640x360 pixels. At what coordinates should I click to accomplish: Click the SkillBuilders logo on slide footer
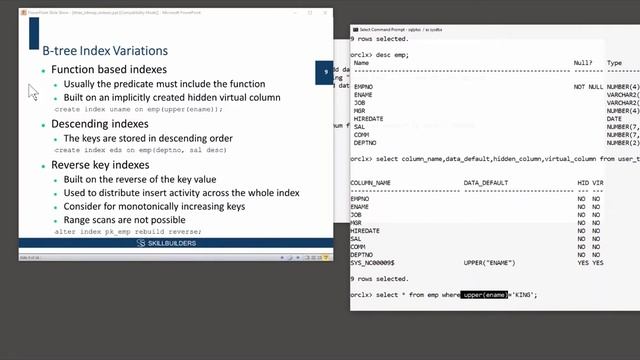coord(167,243)
